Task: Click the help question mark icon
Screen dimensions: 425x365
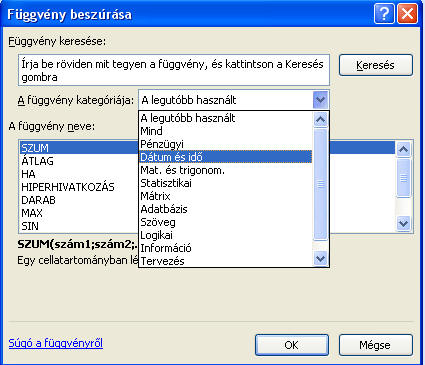Action: point(384,14)
